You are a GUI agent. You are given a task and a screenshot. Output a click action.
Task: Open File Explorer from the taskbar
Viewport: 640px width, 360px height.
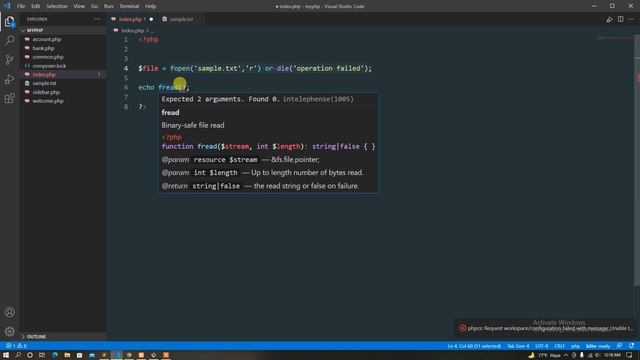point(67,355)
